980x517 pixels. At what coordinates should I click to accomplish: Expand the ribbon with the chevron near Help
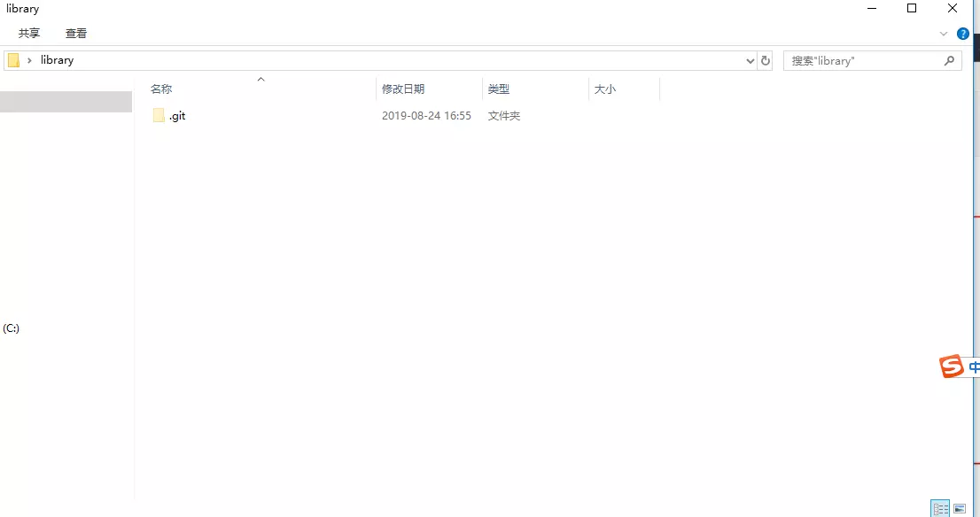[x=944, y=34]
